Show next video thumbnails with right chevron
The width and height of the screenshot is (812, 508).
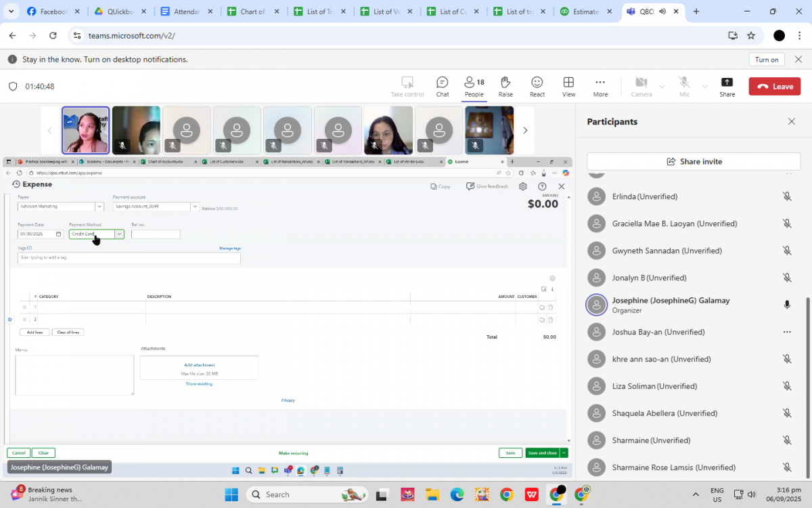point(525,130)
